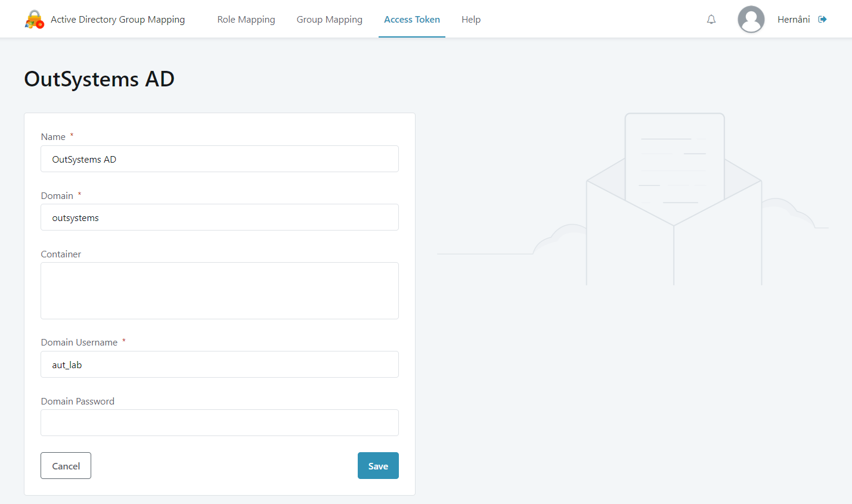The image size is (852, 504).
Task: Click the Domain Username input field
Action: point(219,365)
